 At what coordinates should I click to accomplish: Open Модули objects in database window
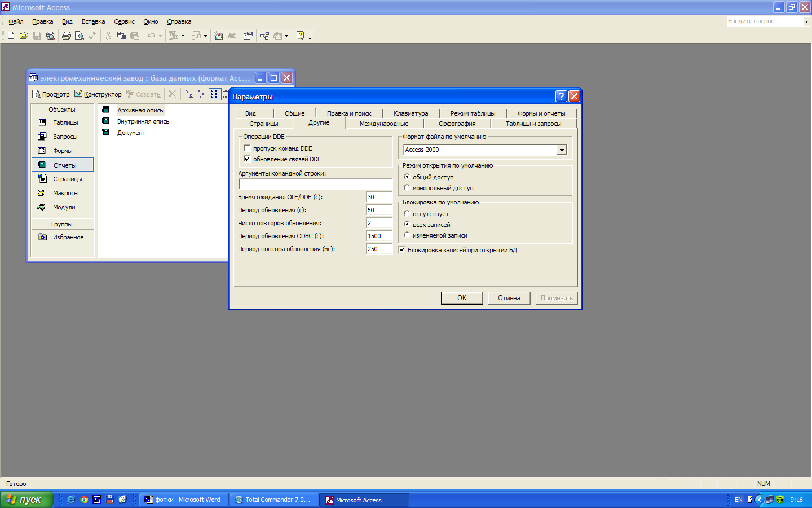[63, 207]
